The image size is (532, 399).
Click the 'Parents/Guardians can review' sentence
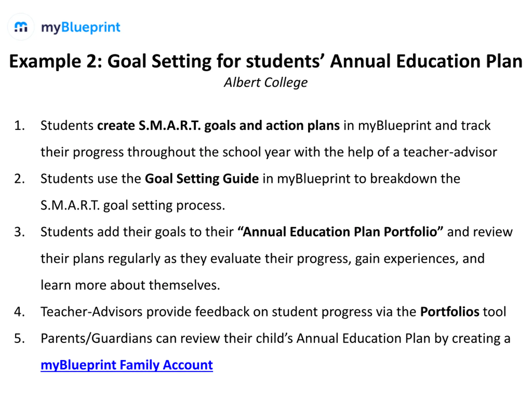[275, 338]
